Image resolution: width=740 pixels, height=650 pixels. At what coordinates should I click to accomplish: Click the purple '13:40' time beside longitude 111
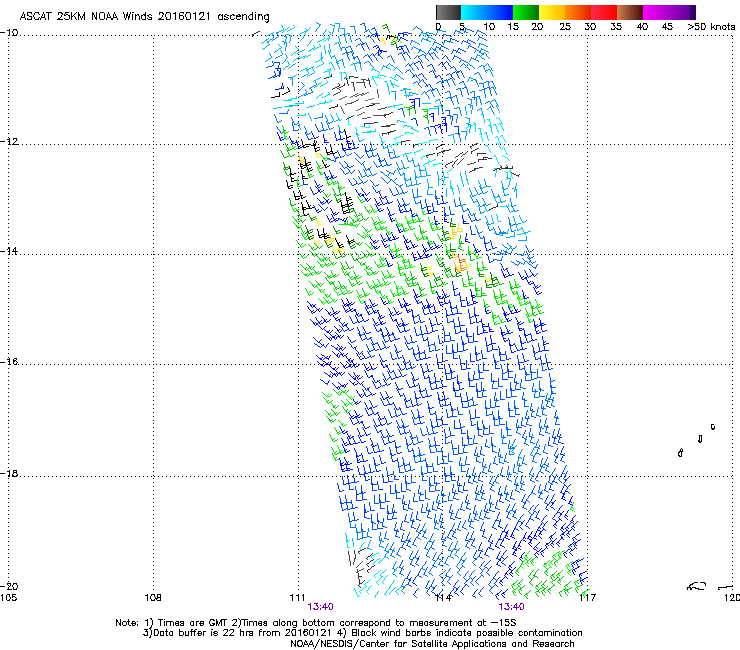pos(320,607)
